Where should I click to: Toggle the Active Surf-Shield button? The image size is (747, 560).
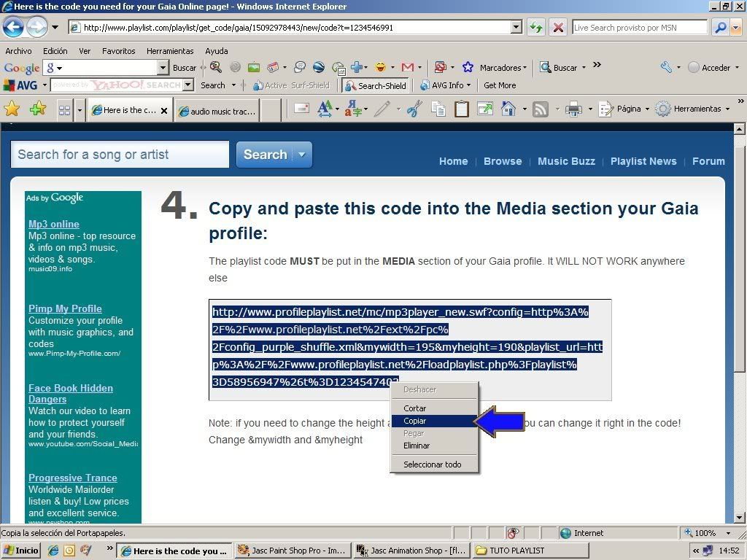[291, 86]
